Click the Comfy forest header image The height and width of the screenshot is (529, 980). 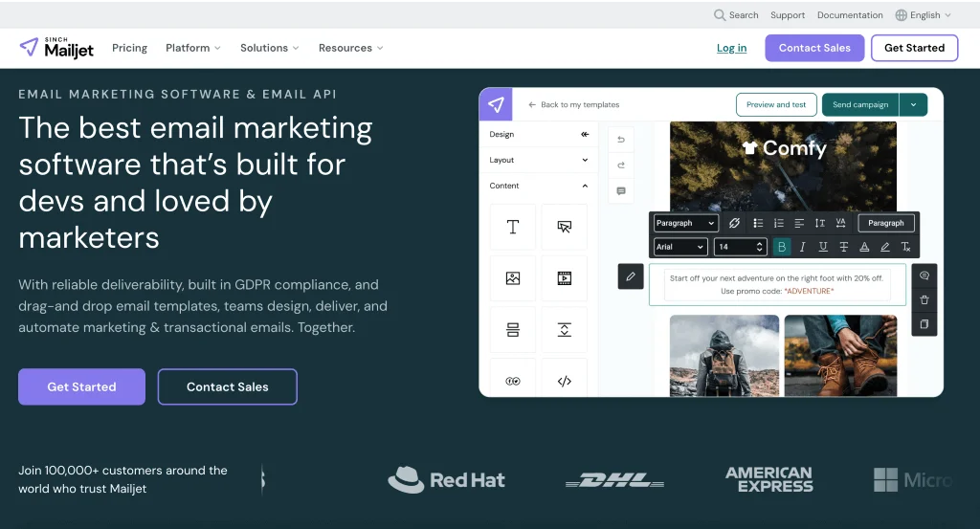(x=783, y=165)
